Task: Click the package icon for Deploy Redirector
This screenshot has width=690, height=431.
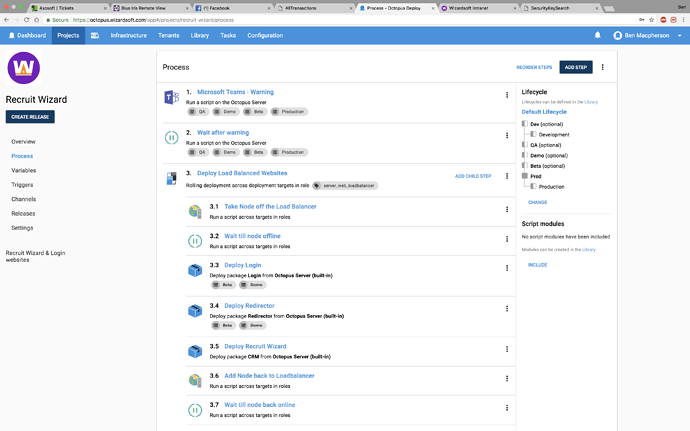Action: tap(195, 311)
